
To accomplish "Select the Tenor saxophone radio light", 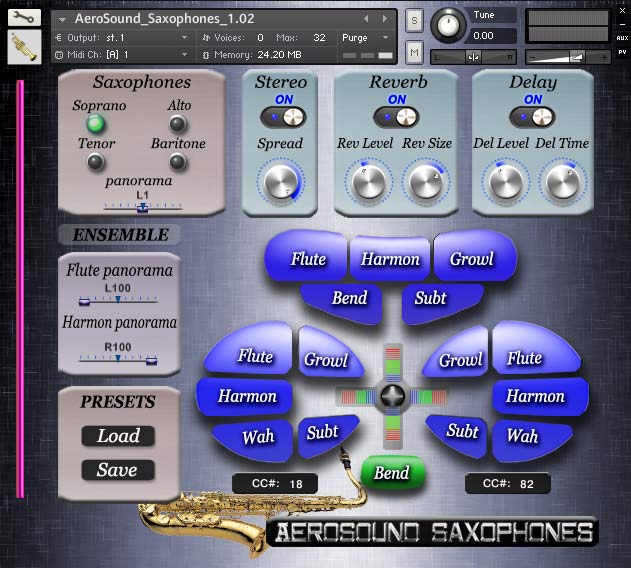I will 95,162.
